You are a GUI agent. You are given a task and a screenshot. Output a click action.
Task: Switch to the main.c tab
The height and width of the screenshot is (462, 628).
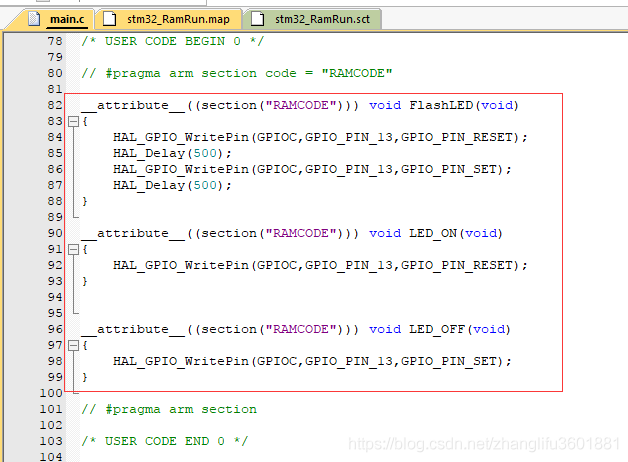[51, 19]
